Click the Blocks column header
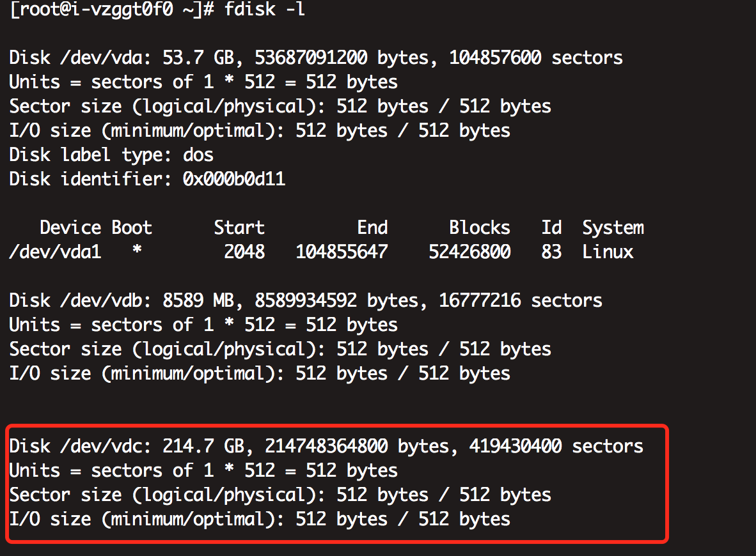The width and height of the screenshot is (756, 556). pos(480,228)
